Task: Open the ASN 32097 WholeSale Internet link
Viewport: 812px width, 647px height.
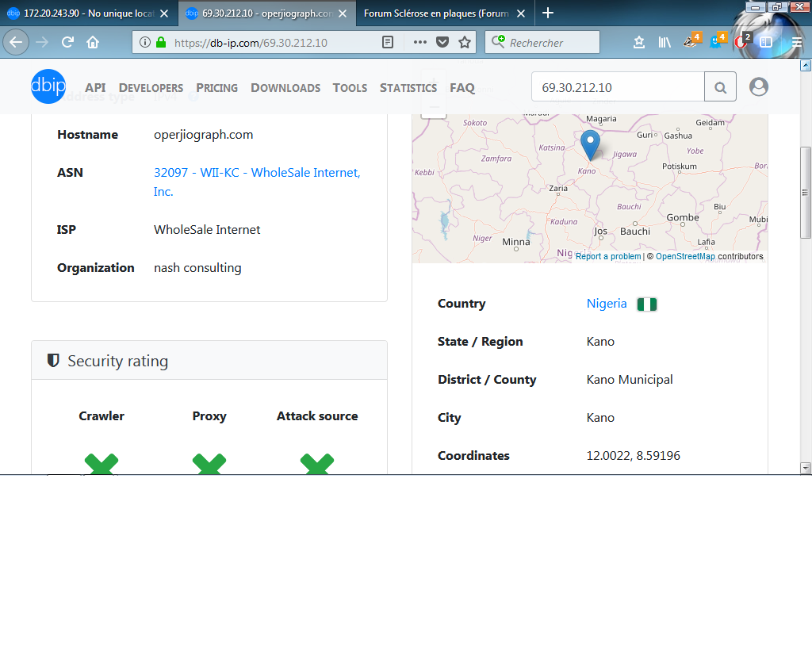Action: point(257,182)
